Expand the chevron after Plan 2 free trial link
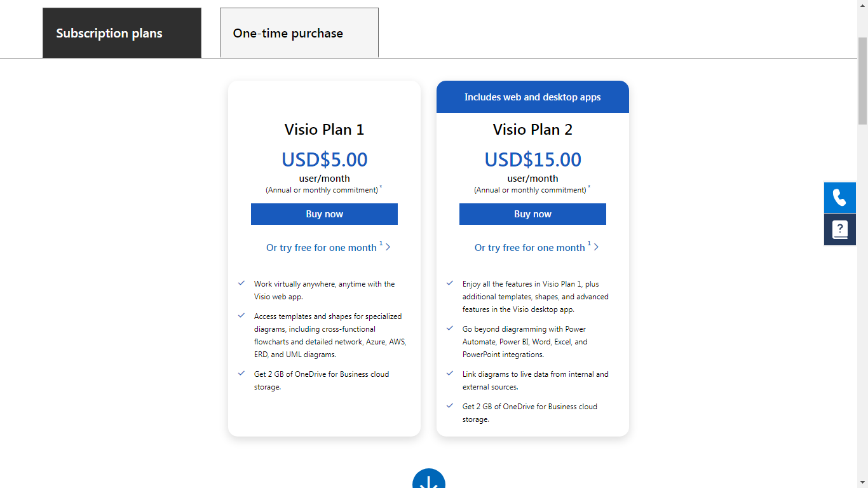Viewport: 868px width, 488px height. [596, 247]
